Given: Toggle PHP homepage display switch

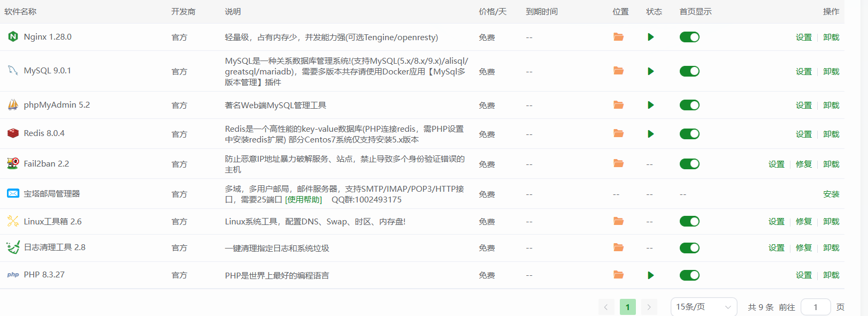Looking at the screenshot, I should (x=689, y=275).
